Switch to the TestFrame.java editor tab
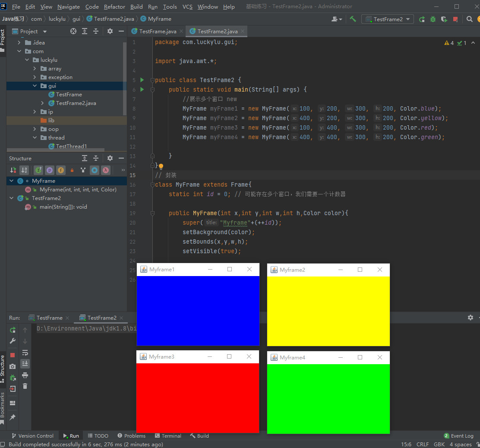This screenshot has height=448, width=480. 158,32
